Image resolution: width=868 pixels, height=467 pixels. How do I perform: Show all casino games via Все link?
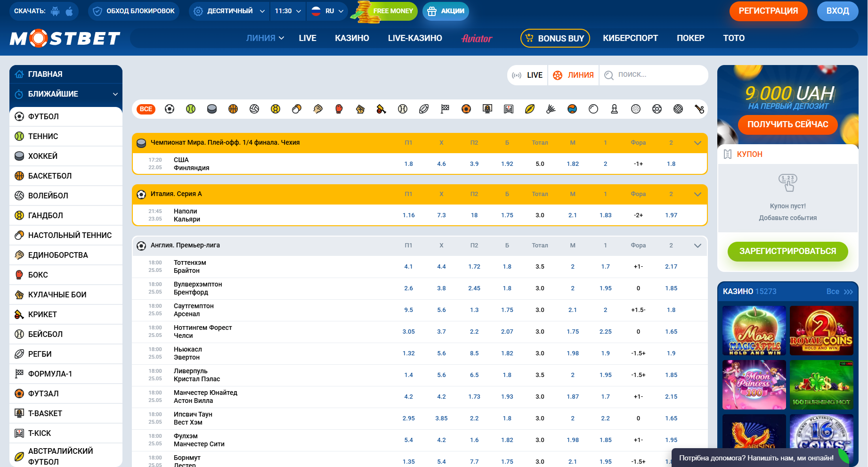(x=840, y=292)
